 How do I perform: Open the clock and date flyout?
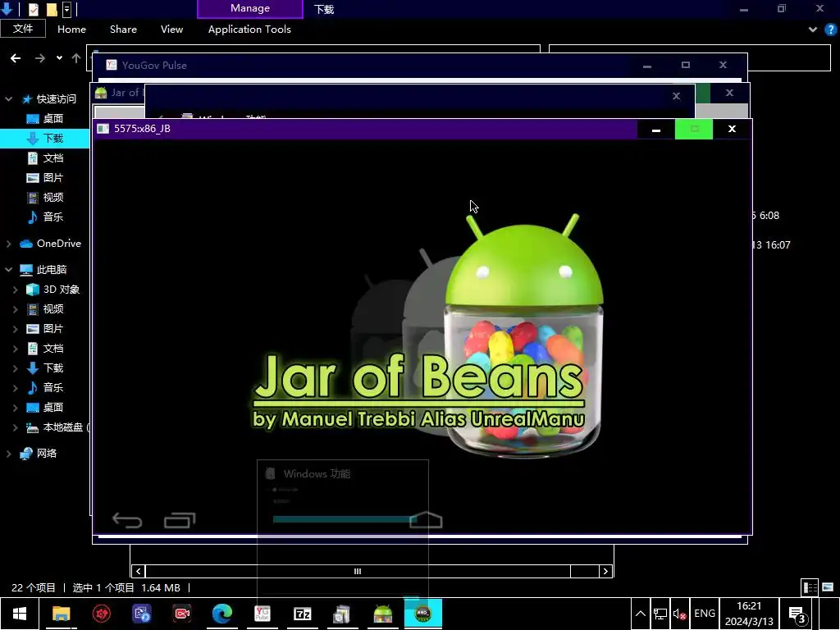(749, 614)
